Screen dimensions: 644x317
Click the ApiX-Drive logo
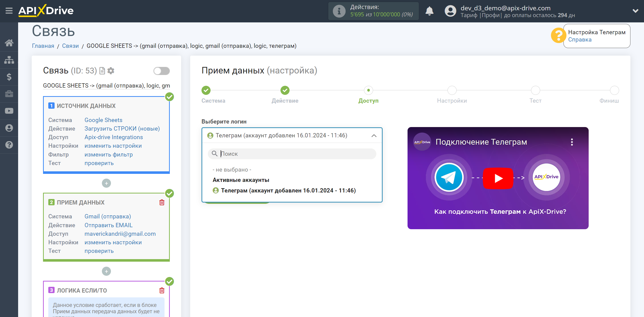(x=46, y=11)
